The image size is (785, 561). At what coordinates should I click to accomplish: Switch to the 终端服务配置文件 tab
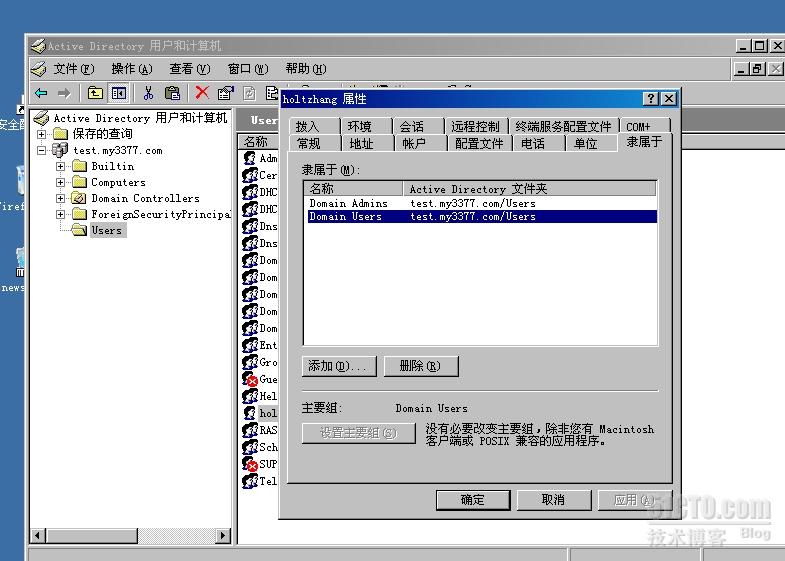click(564, 126)
